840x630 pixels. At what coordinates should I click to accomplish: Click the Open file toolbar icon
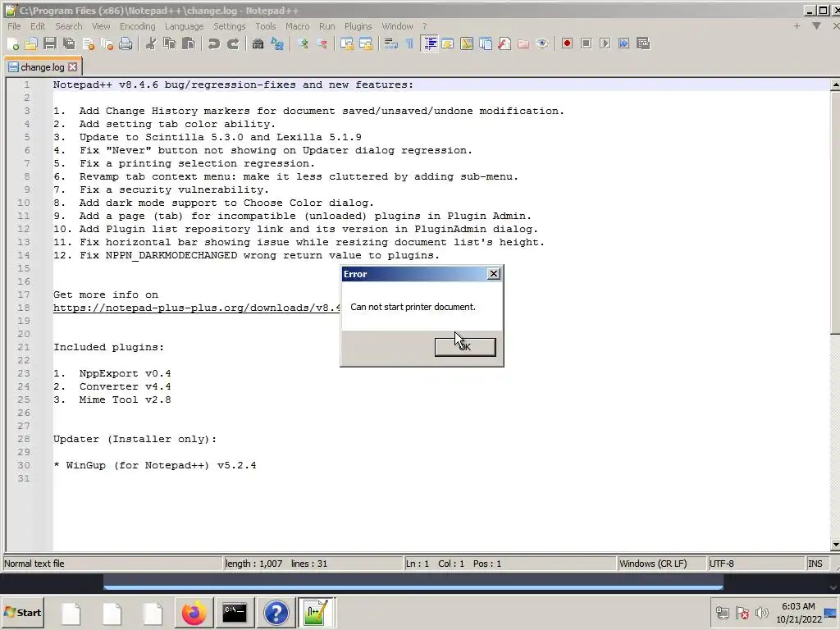click(x=31, y=44)
